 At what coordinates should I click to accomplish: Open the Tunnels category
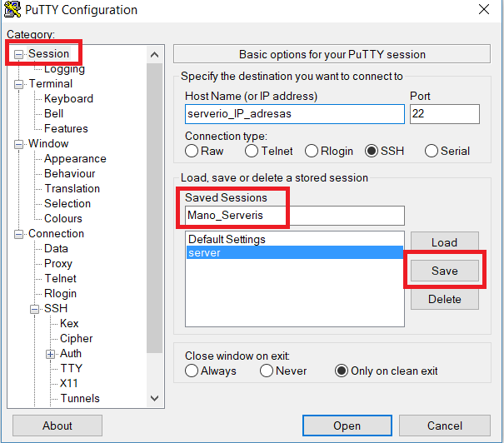click(x=80, y=399)
